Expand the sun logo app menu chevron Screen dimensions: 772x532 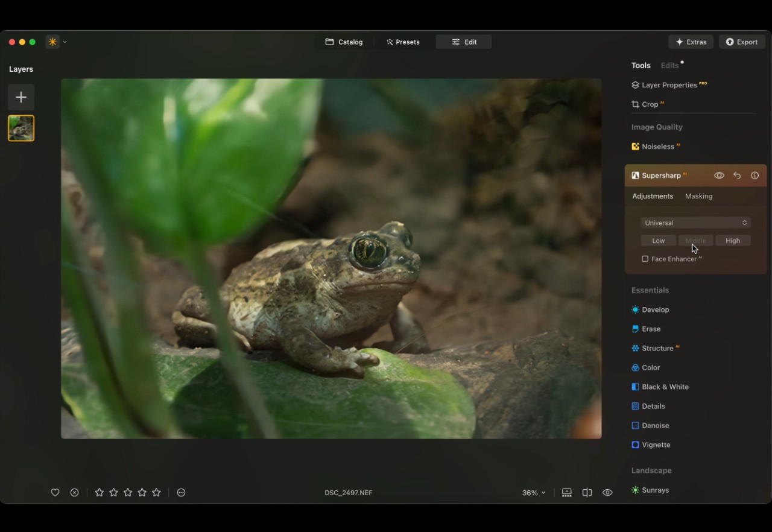(65, 42)
